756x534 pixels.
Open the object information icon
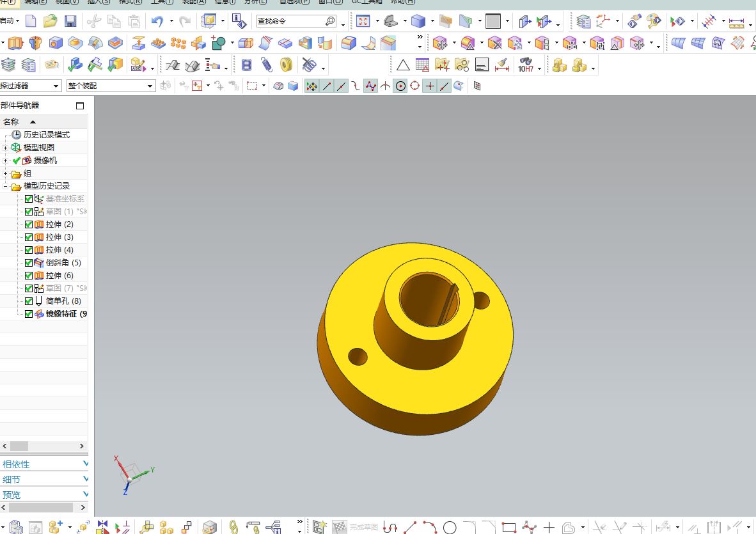click(239, 20)
